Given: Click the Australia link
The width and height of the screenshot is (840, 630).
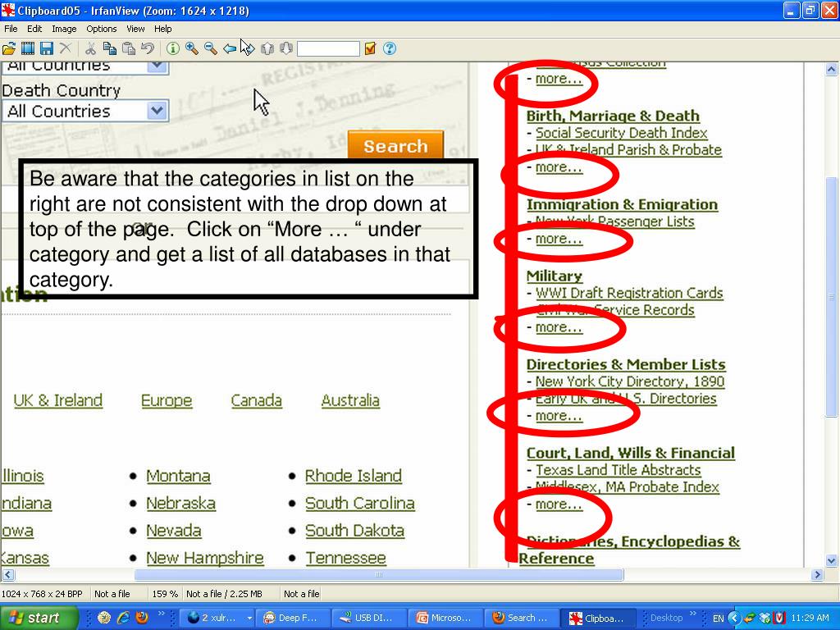Looking at the screenshot, I should click(x=350, y=400).
